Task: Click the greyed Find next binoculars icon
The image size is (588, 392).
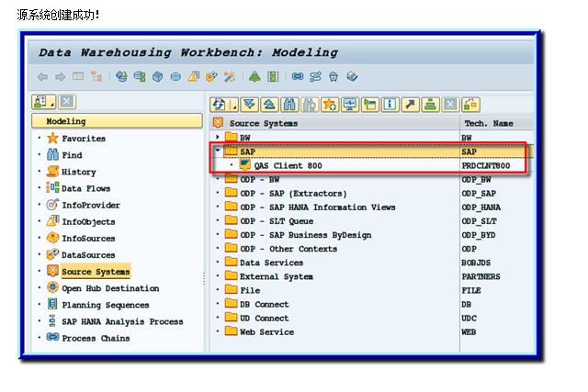Action: pyautogui.click(x=310, y=105)
